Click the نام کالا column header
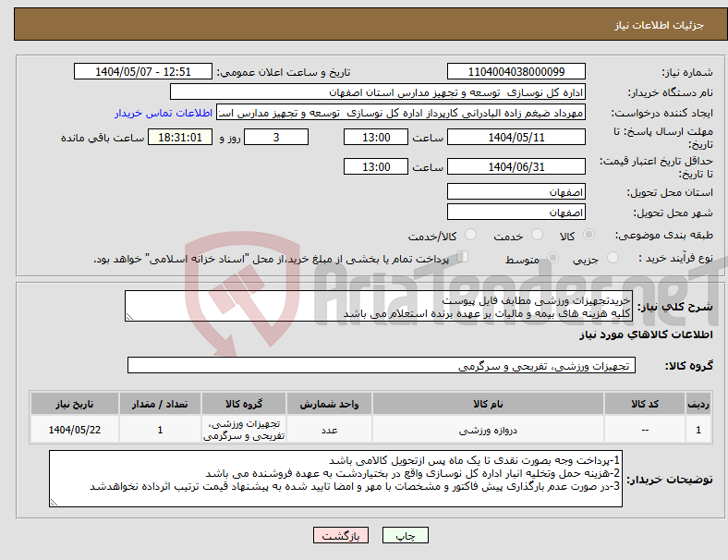This screenshot has width=728, height=560. [x=488, y=404]
